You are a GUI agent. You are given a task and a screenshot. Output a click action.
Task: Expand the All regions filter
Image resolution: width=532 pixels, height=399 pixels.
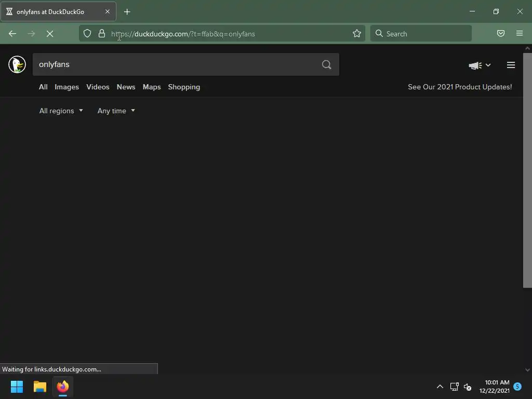pyautogui.click(x=61, y=111)
